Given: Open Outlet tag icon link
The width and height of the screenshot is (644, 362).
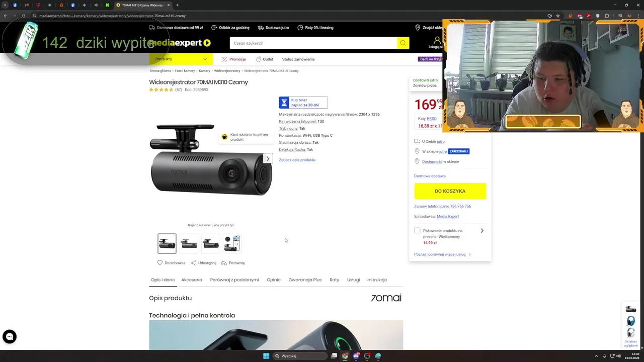Looking at the screenshot, I should [x=258, y=59].
